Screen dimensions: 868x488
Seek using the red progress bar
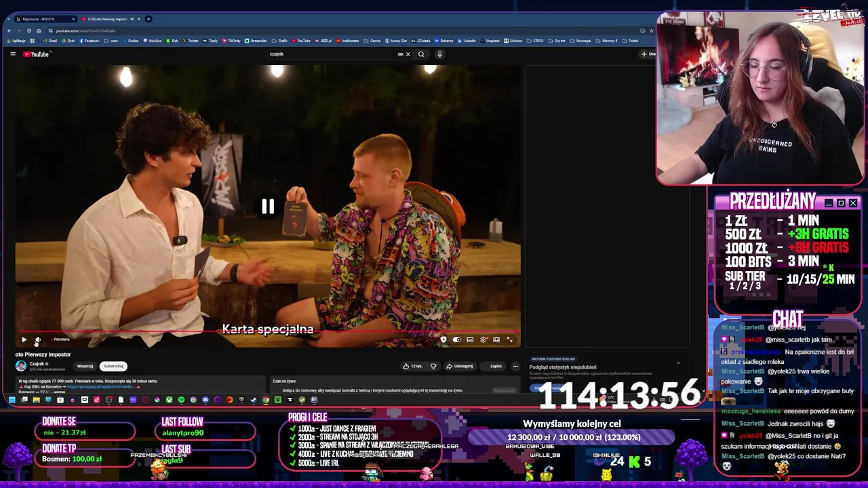click(x=268, y=332)
